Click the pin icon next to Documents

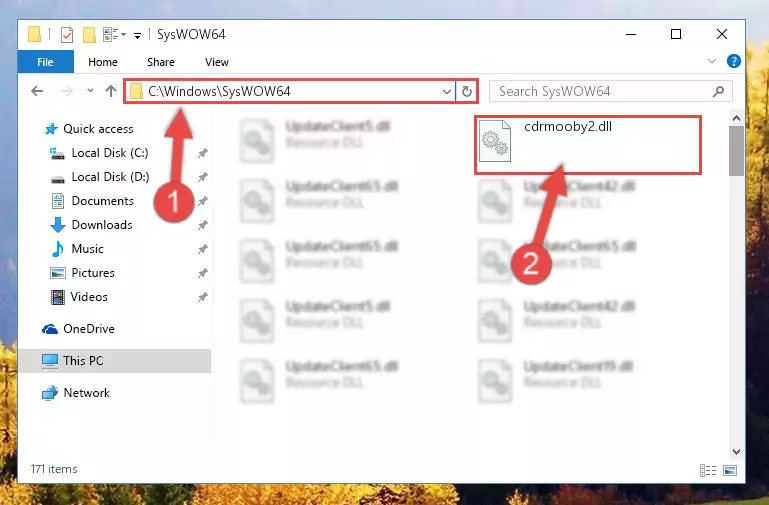[202, 201]
